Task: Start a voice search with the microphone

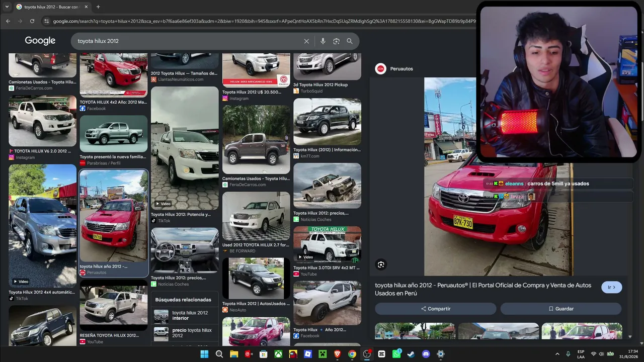Action: click(323, 41)
